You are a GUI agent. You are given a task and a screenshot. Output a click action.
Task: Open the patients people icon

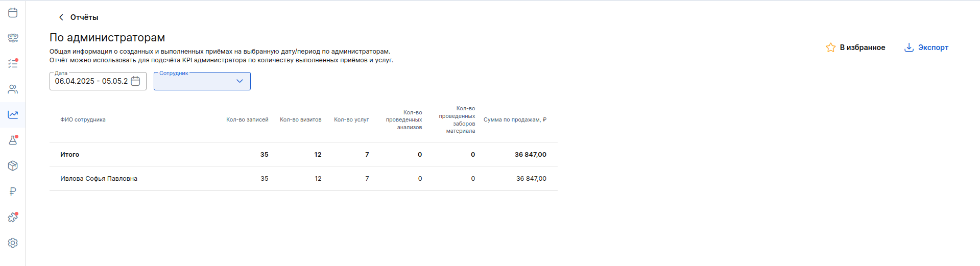(13, 89)
